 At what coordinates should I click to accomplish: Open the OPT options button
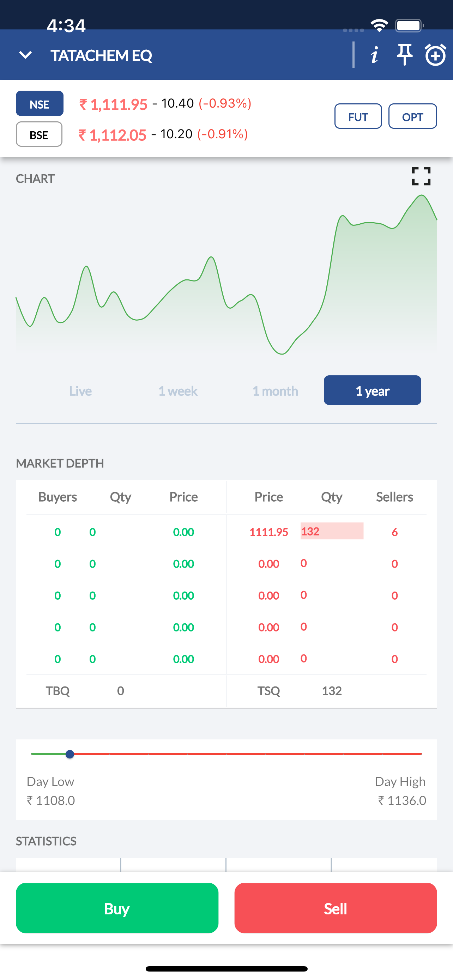(412, 116)
